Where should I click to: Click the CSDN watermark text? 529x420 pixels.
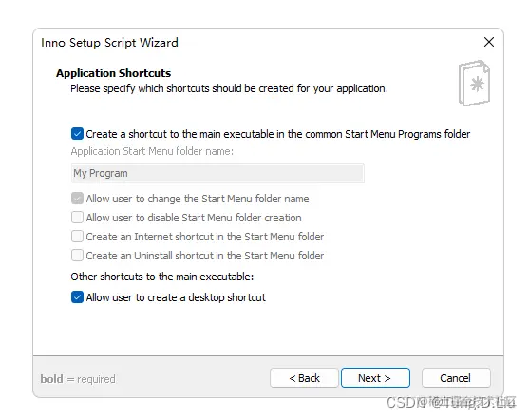click(x=451, y=403)
